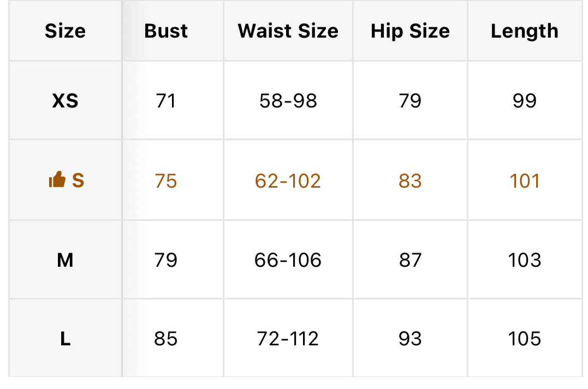Select the M size row label
Screen dimensions: 588x389
click(66, 260)
